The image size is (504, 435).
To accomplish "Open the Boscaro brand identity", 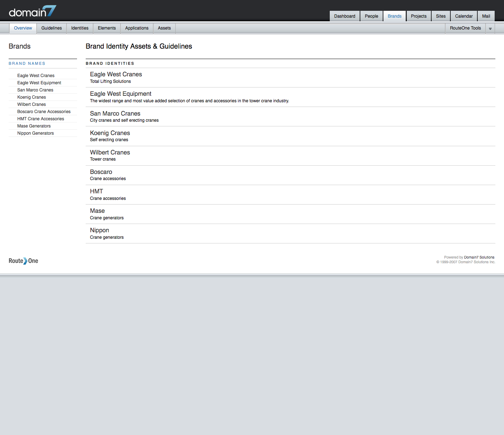I will point(101,172).
